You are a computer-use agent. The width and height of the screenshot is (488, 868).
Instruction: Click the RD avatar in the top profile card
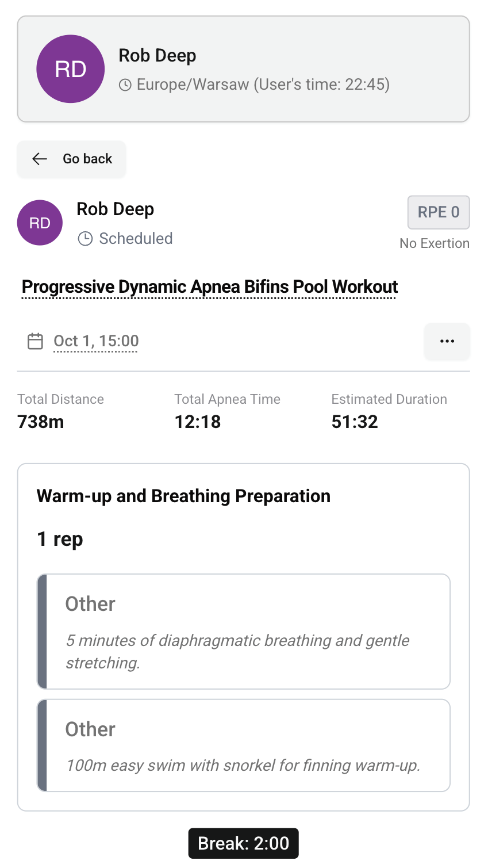pos(70,68)
